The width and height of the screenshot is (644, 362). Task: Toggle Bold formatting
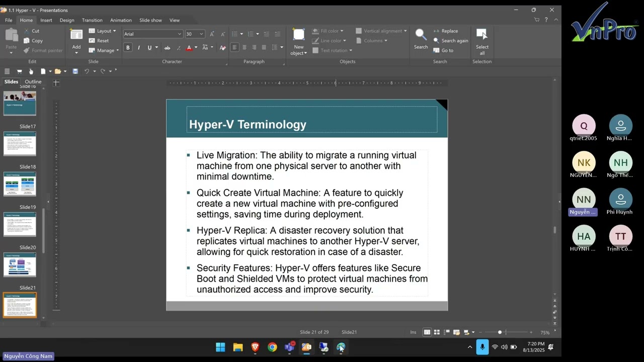(x=128, y=48)
